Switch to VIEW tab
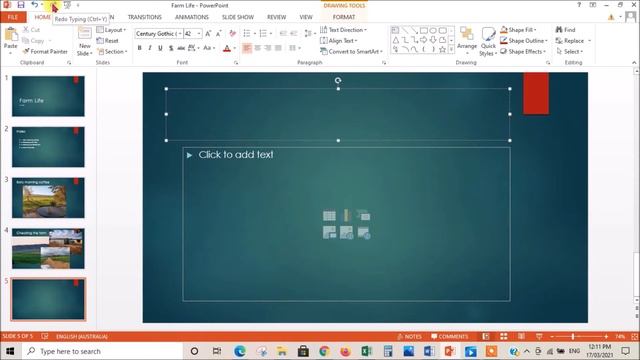 306,17
